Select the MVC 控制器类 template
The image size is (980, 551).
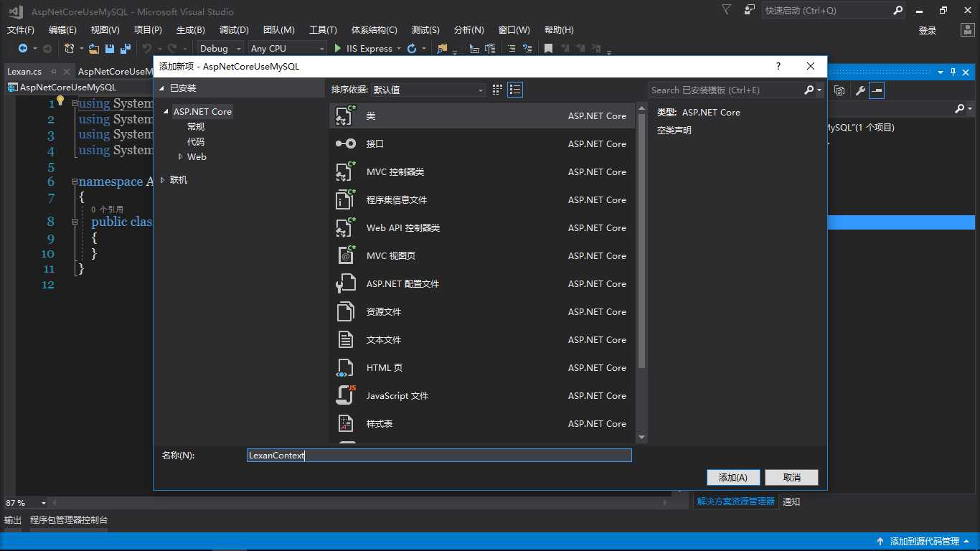coord(482,171)
